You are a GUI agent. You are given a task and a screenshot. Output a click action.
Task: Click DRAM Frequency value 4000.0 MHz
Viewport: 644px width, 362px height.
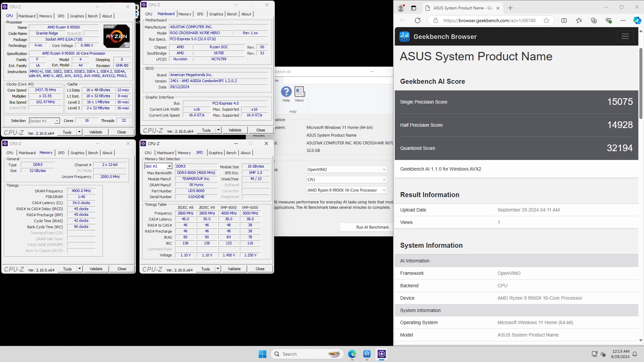(x=81, y=191)
